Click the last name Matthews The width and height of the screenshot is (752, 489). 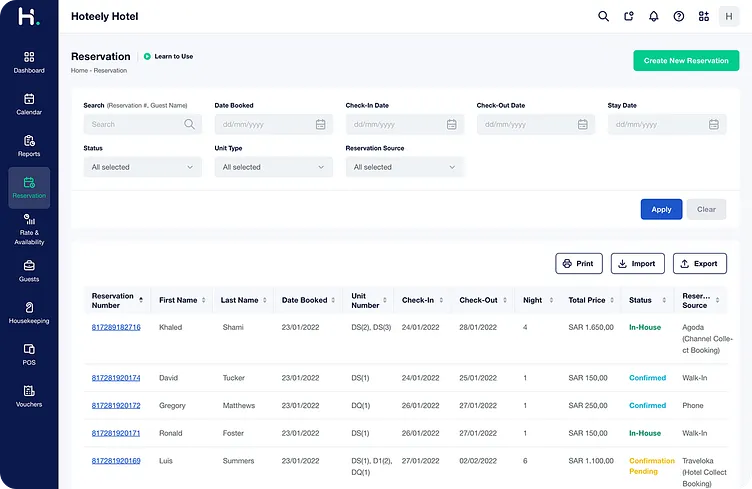(x=239, y=406)
